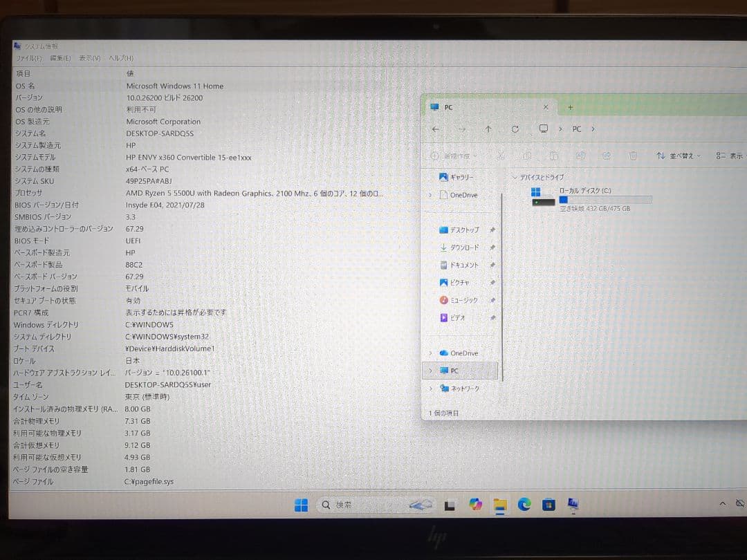The height and width of the screenshot is (560, 747).
Task: Click chevron after PC in address bar
Action: click(593, 129)
